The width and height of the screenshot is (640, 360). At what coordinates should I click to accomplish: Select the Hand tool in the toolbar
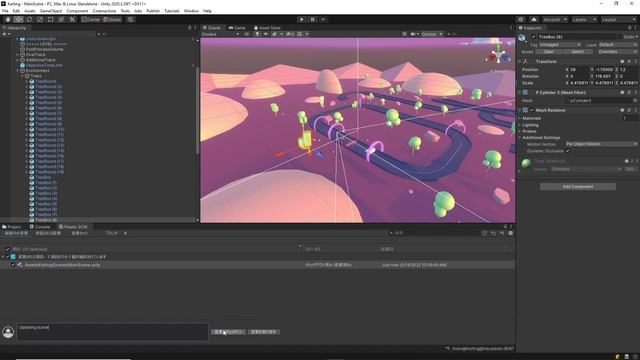click(x=8, y=19)
